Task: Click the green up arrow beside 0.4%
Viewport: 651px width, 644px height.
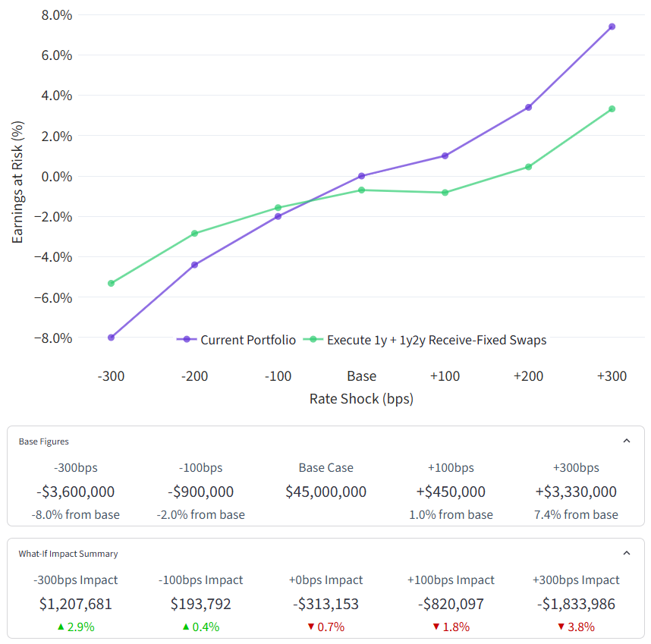Action: (187, 627)
